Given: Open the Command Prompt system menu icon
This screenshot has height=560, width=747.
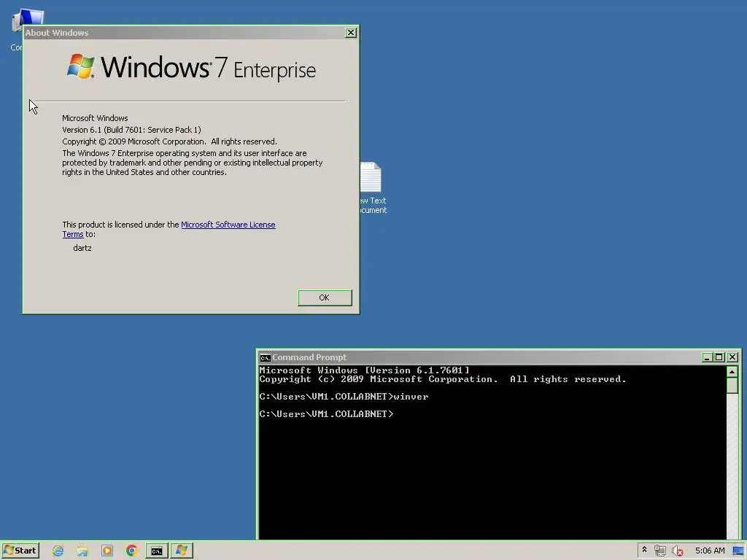Looking at the screenshot, I should 266,357.
